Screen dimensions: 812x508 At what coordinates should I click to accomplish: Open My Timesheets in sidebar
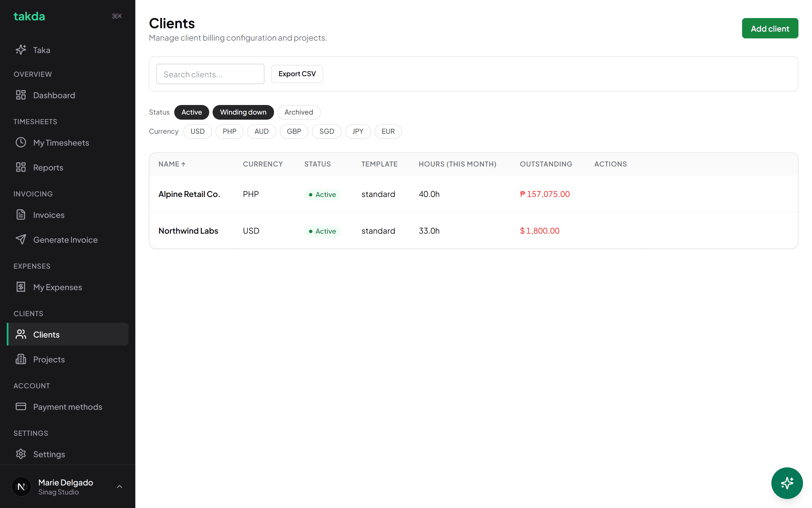(67, 143)
